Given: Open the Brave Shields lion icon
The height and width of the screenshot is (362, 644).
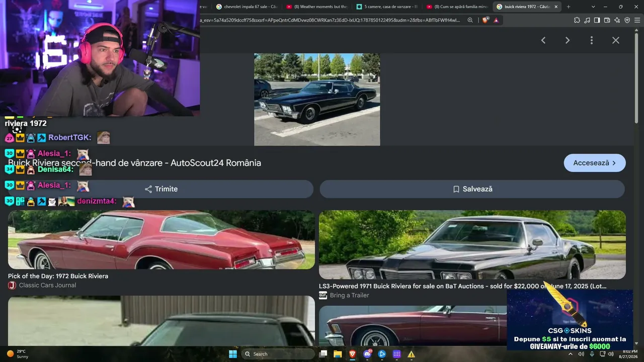Looking at the screenshot, I should click(x=485, y=20).
